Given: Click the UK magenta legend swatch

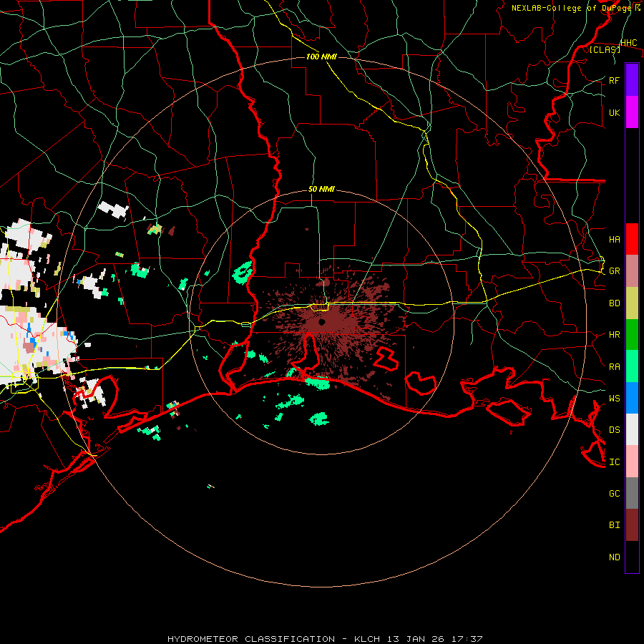Looking at the screenshot, I should pyautogui.click(x=632, y=112).
